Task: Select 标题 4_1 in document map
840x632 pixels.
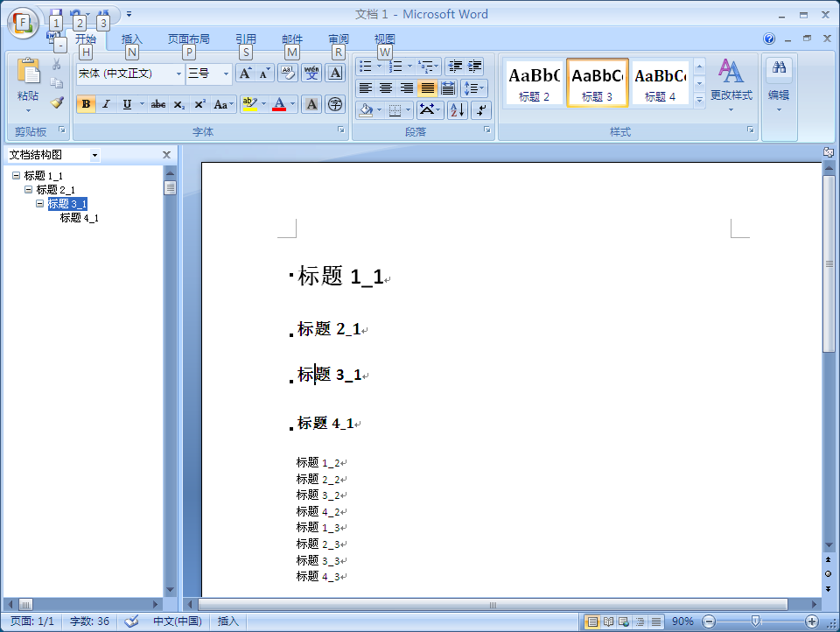Action: [x=80, y=218]
